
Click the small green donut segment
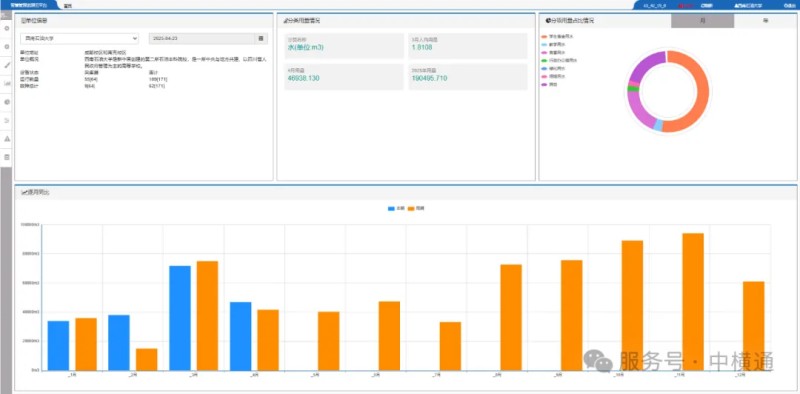point(633,89)
